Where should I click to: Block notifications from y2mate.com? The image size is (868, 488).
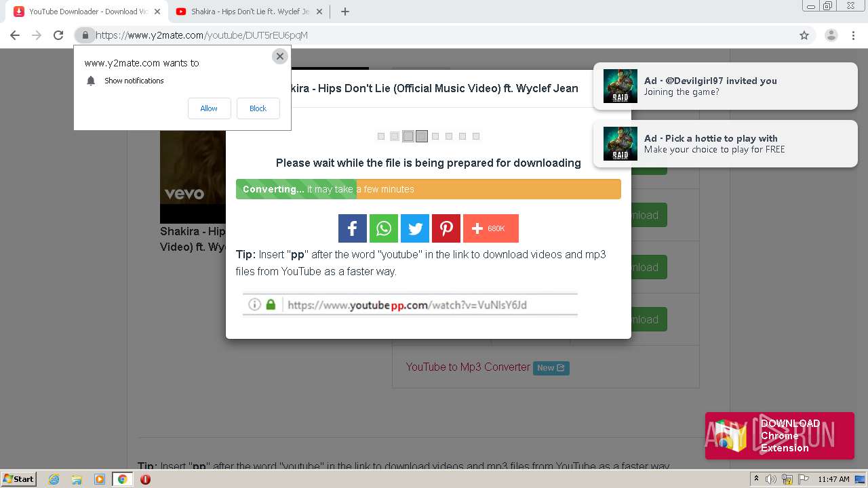click(x=258, y=108)
